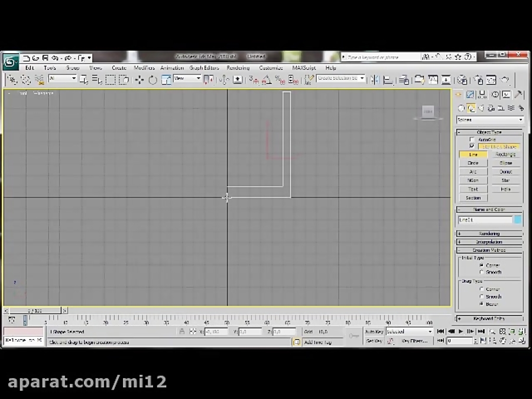Click the Circle shape button
Image resolution: width=532 pixels, height=399 pixels.
[473, 163]
